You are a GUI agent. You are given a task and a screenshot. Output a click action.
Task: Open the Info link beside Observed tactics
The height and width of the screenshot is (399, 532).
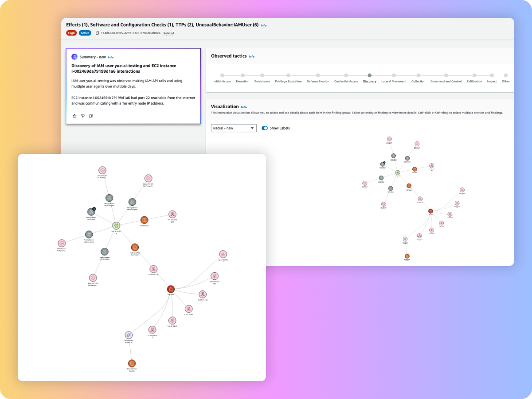pos(251,56)
